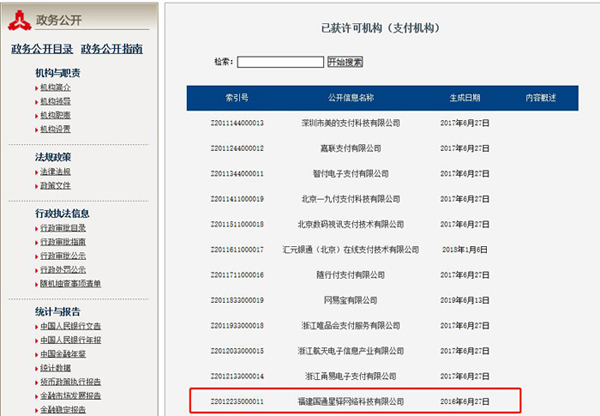Select 随行付支付有限公司 in the table
The height and width of the screenshot is (416, 600).
(x=351, y=275)
